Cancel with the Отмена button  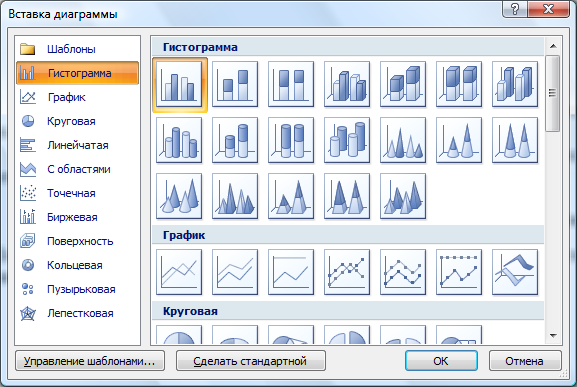[x=525, y=361]
